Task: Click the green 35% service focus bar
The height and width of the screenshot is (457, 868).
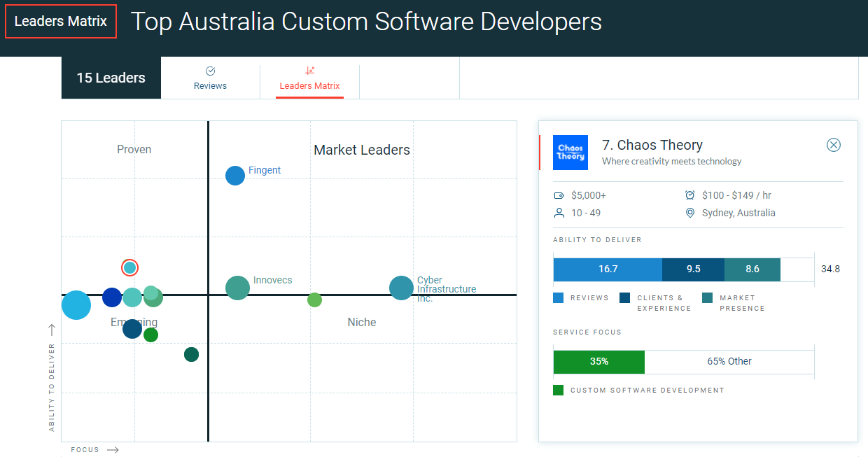Action: [x=598, y=362]
